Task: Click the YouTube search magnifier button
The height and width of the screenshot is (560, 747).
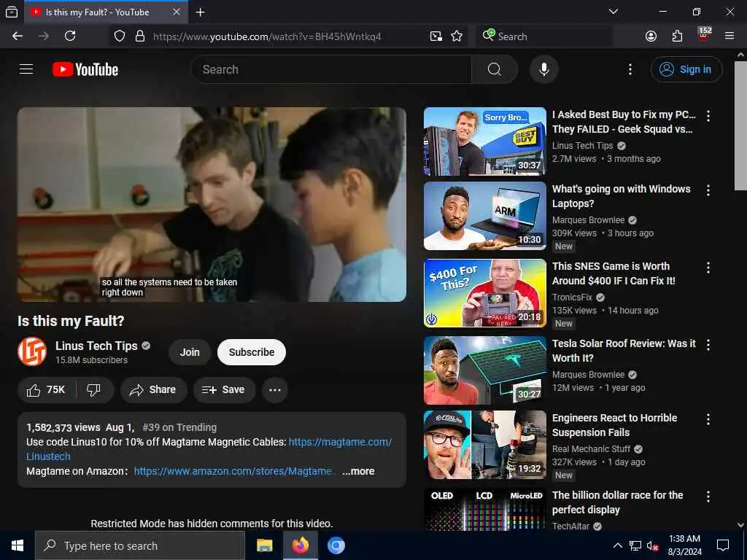Action: tap(495, 69)
